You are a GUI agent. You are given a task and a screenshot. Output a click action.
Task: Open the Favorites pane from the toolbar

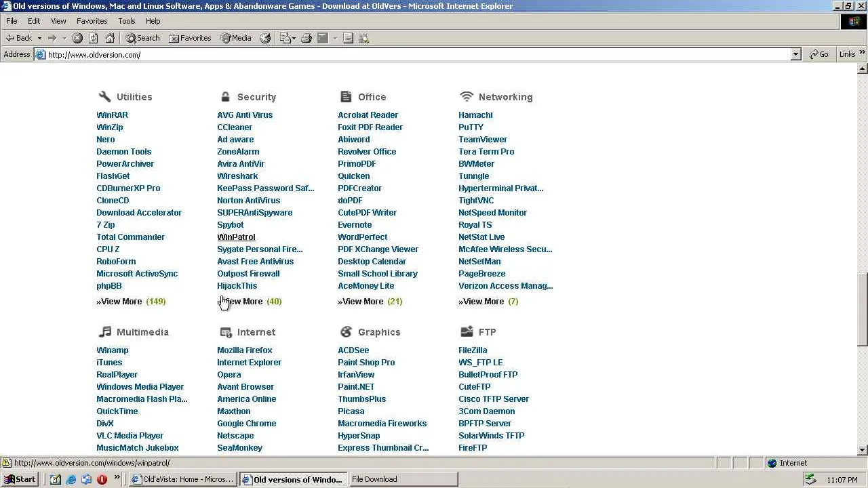click(190, 38)
